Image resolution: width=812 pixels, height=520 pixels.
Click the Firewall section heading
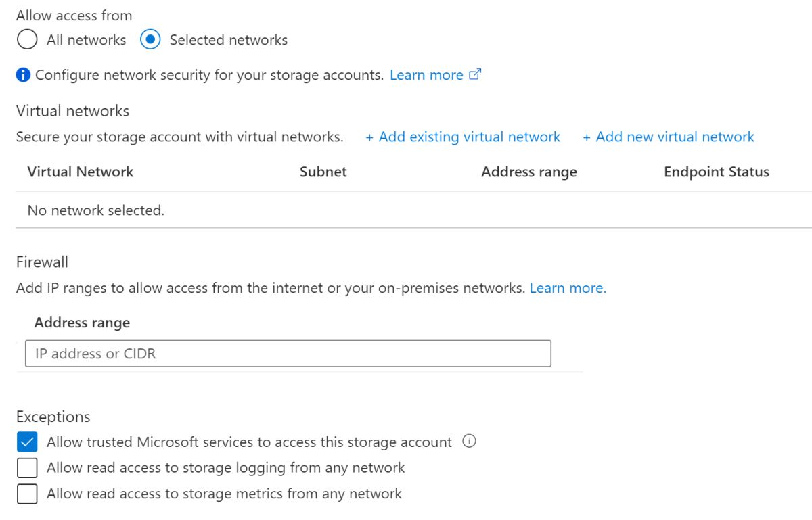[x=42, y=262]
